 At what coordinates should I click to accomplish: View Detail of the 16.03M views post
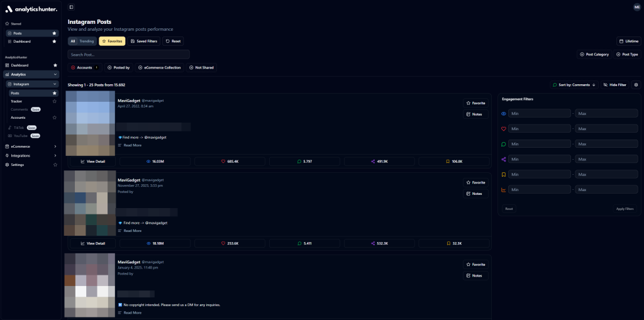coord(93,162)
